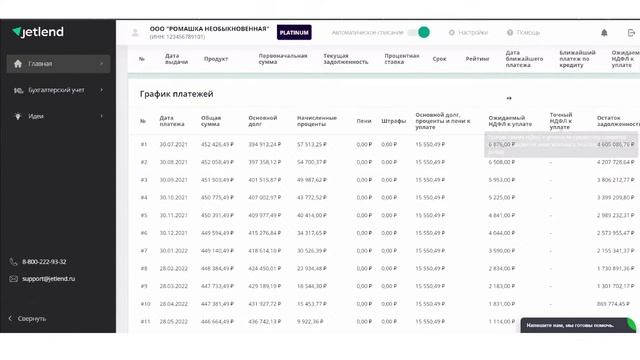The height and width of the screenshot is (360, 640).
Task: Collapse sidebar with Свернуть
Action: click(27, 318)
